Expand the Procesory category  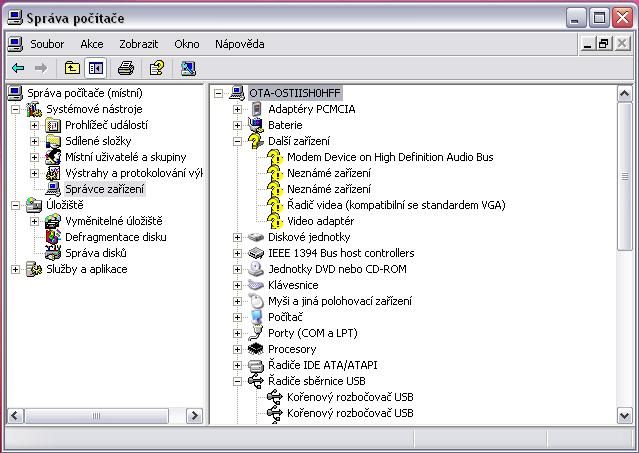(237, 349)
